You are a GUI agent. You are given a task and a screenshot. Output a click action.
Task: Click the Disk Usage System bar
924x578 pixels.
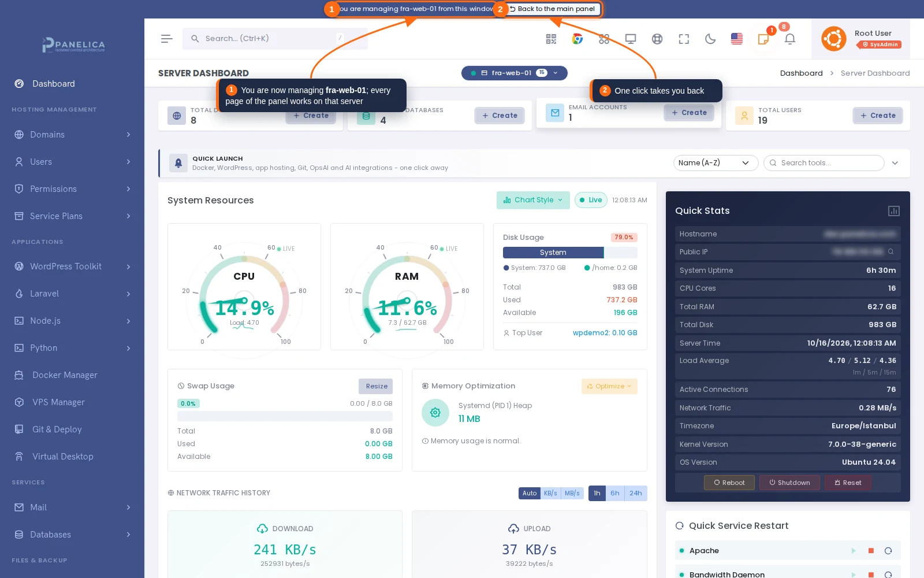coord(553,253)
